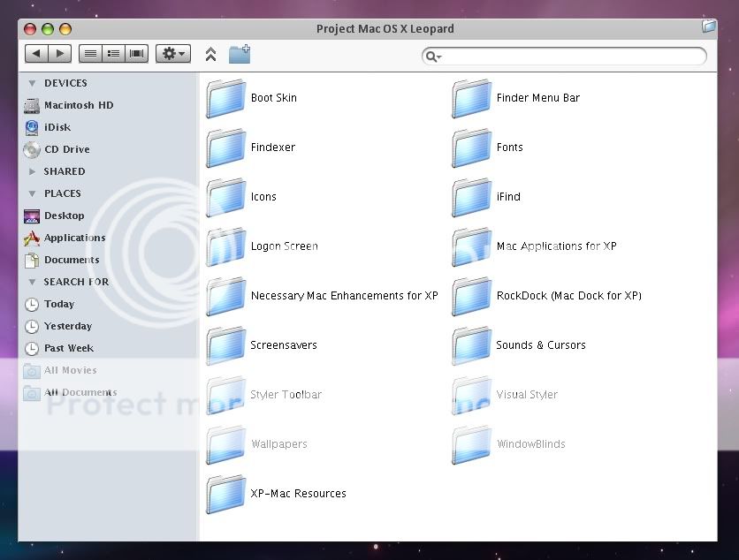Select the Finder Menu Bar folder

pos(471,99)
